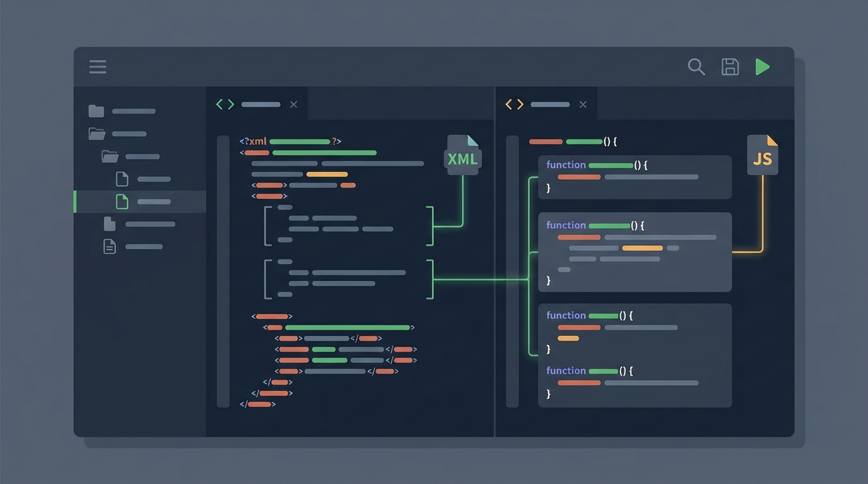Click the green highlighted code line
The height and width of the screenshot is (484, 868).
(347, 327)
